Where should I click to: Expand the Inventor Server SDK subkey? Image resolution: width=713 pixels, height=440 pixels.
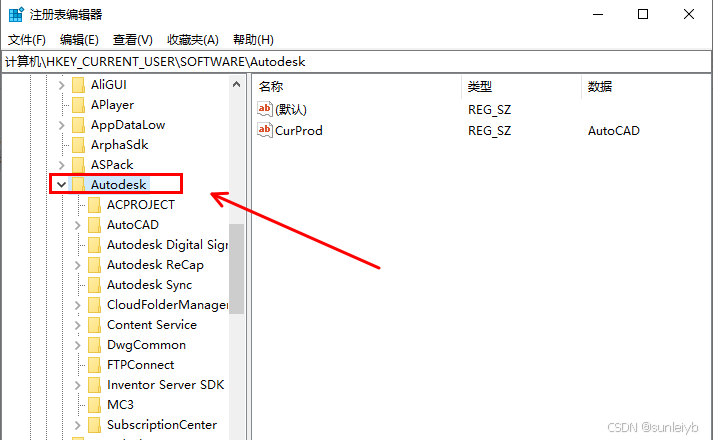click(77, 385)
